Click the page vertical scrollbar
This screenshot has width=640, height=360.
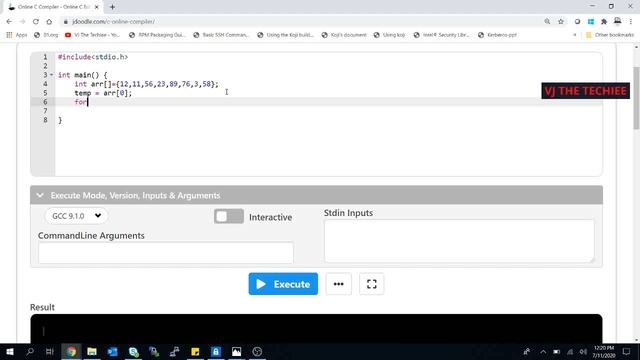pyautogui.click(x=636, y=98)
